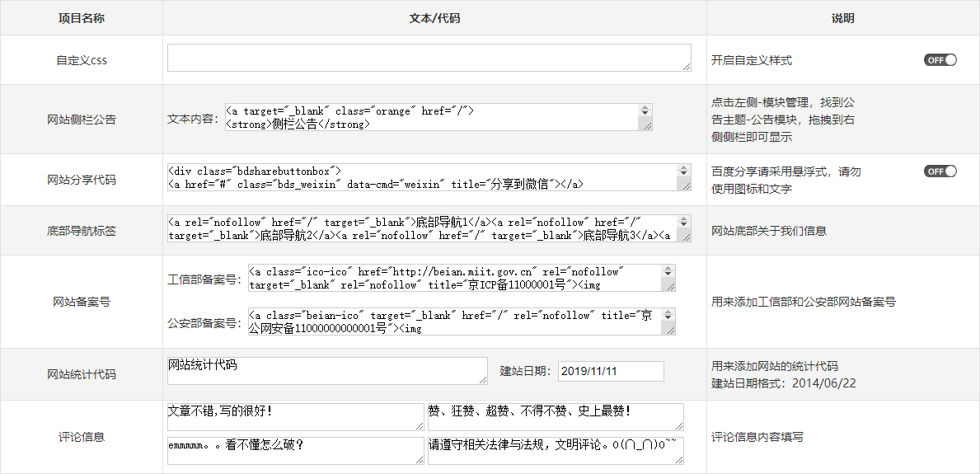Focus the 公安部备案号 code field
The image size is (980, 474).
(x=454, y=321)
